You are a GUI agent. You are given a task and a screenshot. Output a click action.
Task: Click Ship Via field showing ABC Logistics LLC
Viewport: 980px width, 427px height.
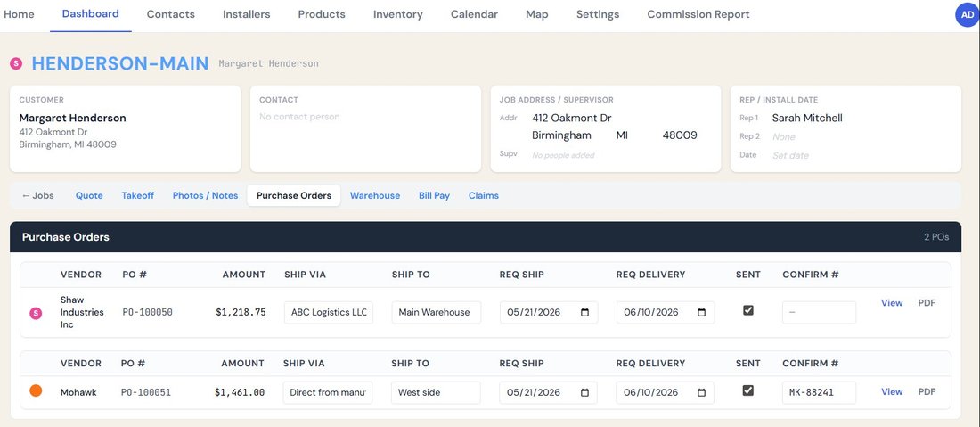tap(329, 313)
